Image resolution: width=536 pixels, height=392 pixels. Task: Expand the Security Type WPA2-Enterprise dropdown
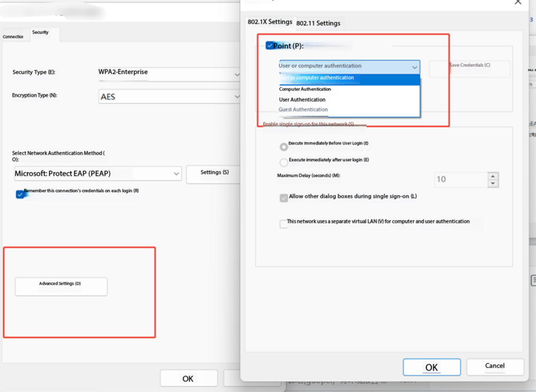237,74
